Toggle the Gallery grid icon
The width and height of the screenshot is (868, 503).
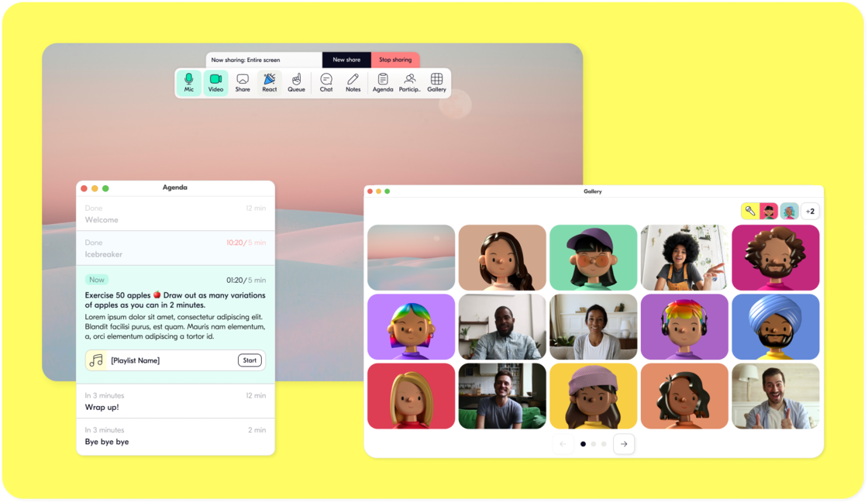coord(436,82)
